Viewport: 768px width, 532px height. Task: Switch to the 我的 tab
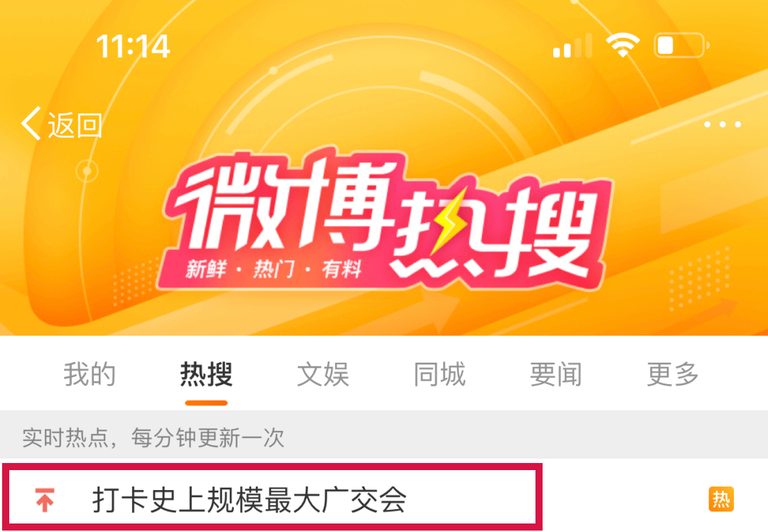[90, 375]
